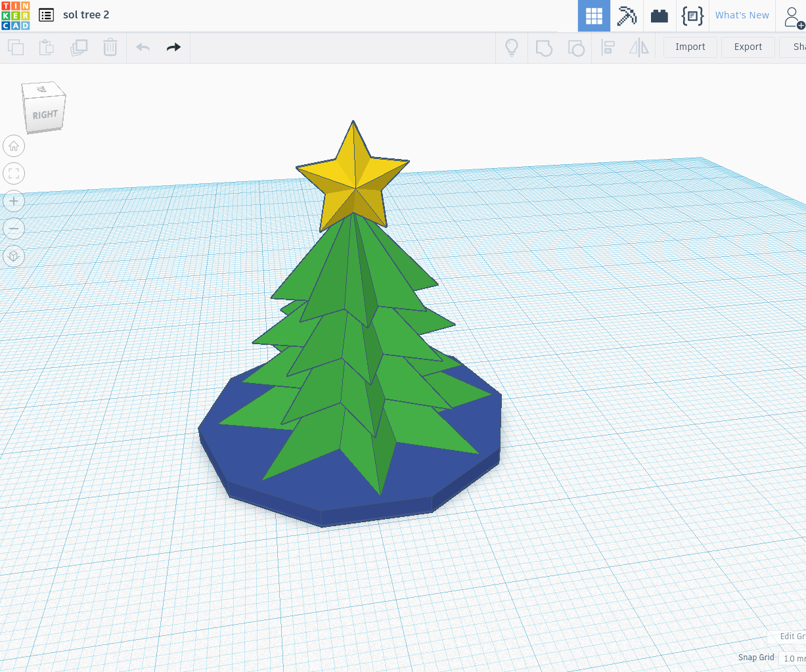Screen dimensions: 806x672
Task: Click the view cube RIGHT face
Action: click(45, 115)
